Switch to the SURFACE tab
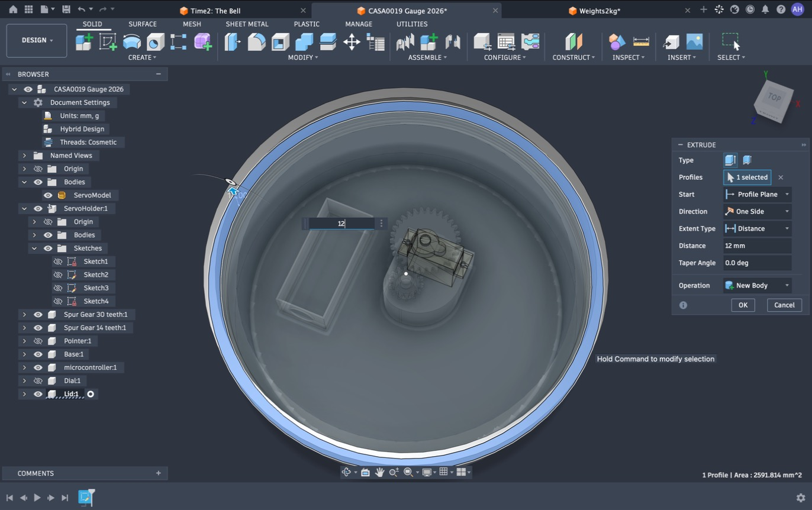 pos(143,24)
